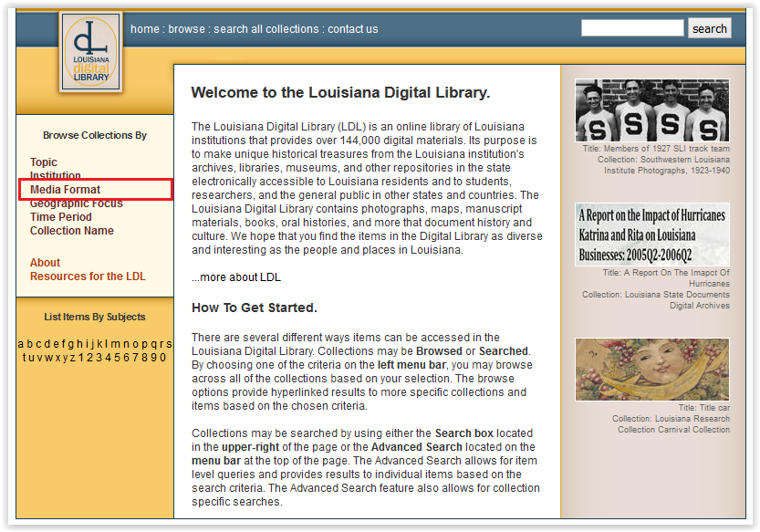Click the 'How To Get Started.' heading
Screen dimensions: 760x532
[x=255, y=308]
